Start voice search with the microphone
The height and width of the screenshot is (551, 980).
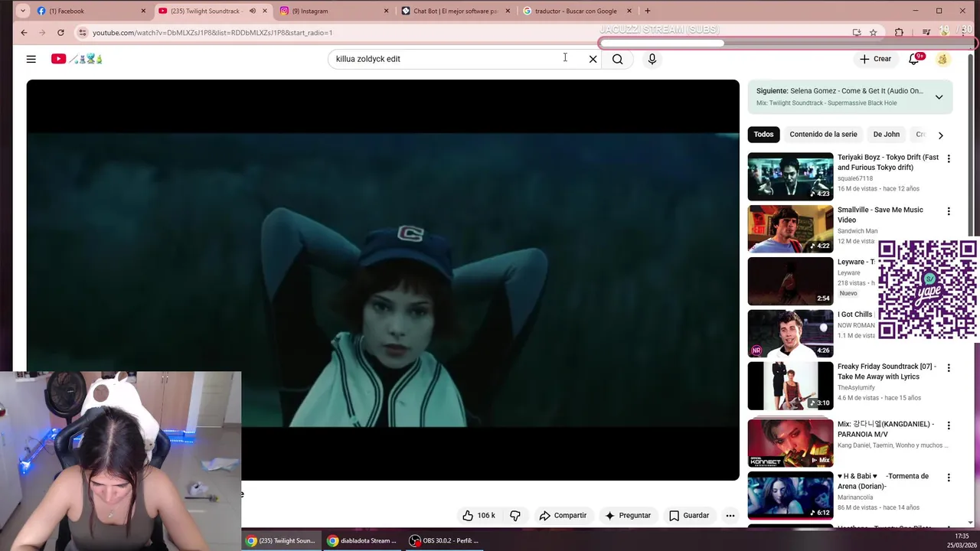[x=652, y=59]
